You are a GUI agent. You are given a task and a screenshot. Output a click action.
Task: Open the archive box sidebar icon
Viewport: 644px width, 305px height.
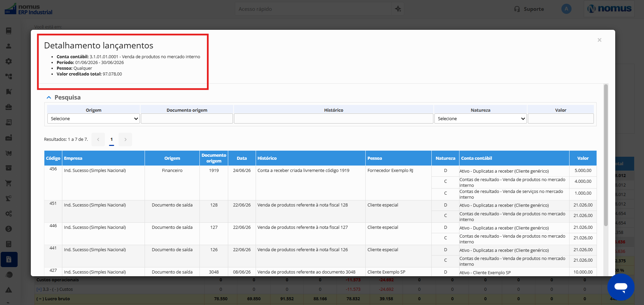9,168
